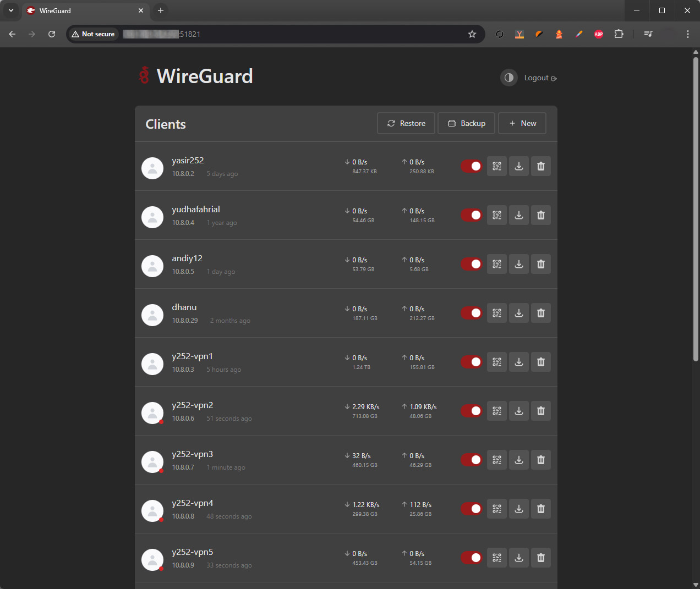This screenshot has height=589, width=700.
Task: Delete client y252-vpn3
Action: tap(541, 460)
